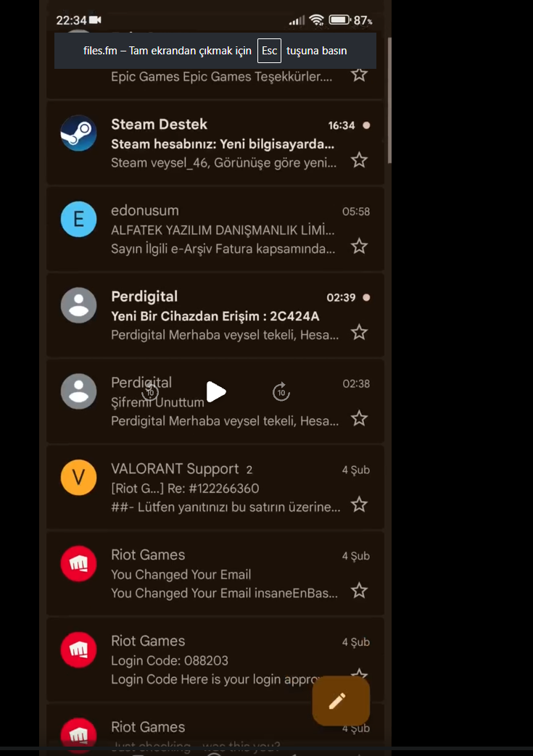Screen dimensions: 533x756
Task: Click the 'Steam Destek' sender name
Action: click(160, 125)
